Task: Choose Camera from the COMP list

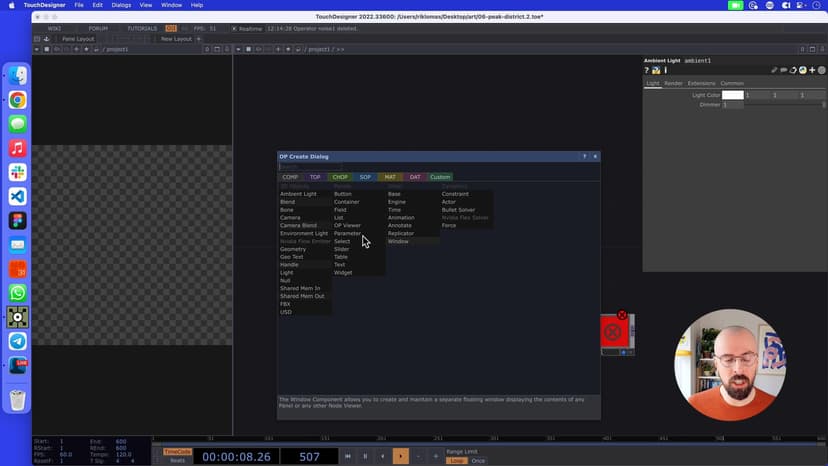Action: point(290,217)
